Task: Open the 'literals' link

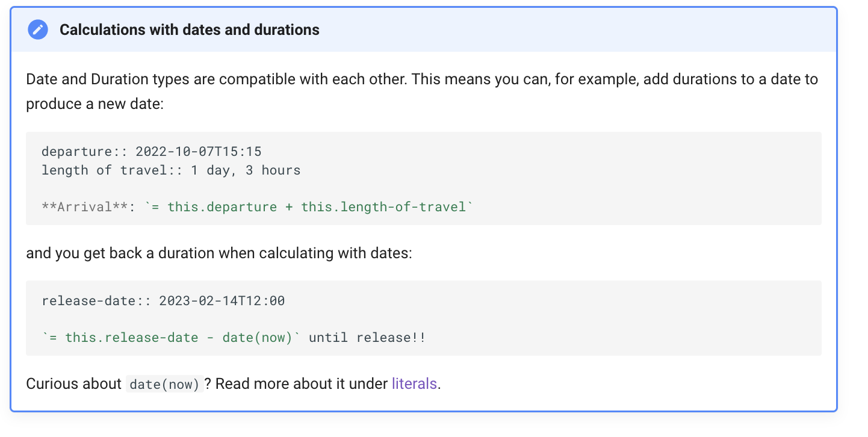Action: point(414,383)
